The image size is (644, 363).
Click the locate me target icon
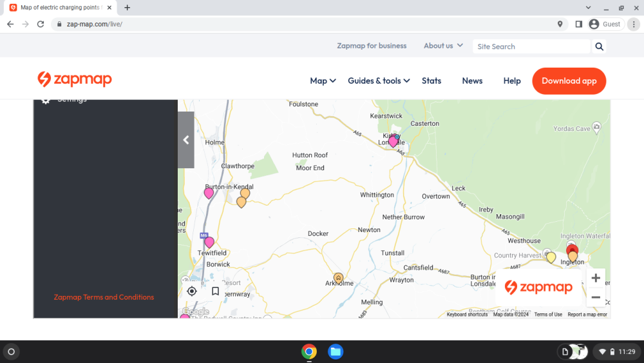(x=192, y=291)
